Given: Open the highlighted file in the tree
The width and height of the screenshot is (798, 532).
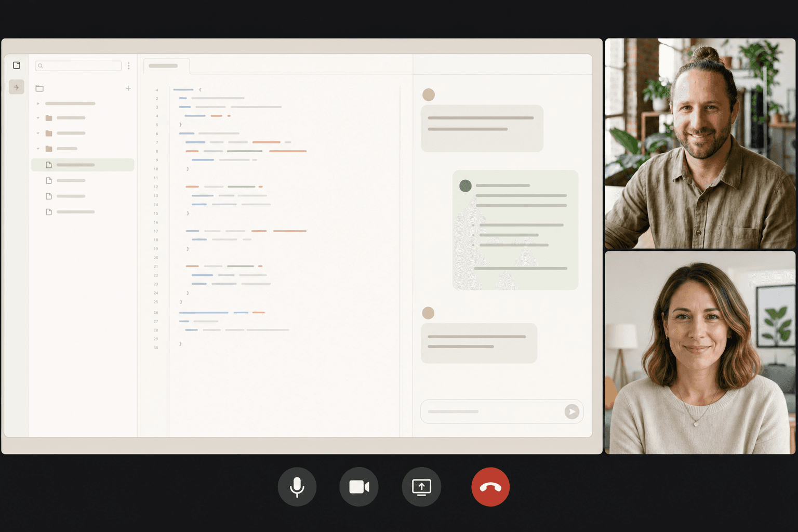Looking at the screenshot, I should tap(83, 165).
